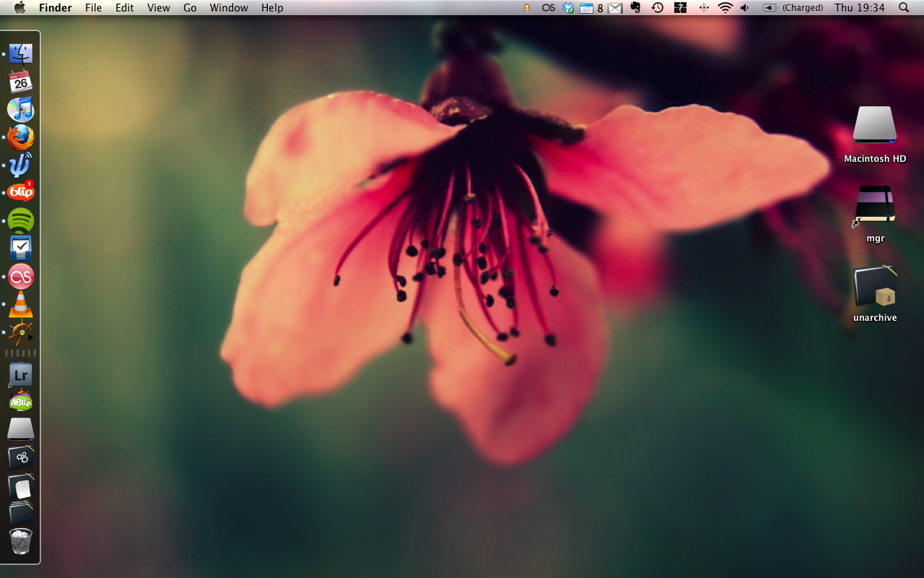Open Dropbox status in menu bar
The width and height of the screenshot is (924, 578).
[568, 8]
